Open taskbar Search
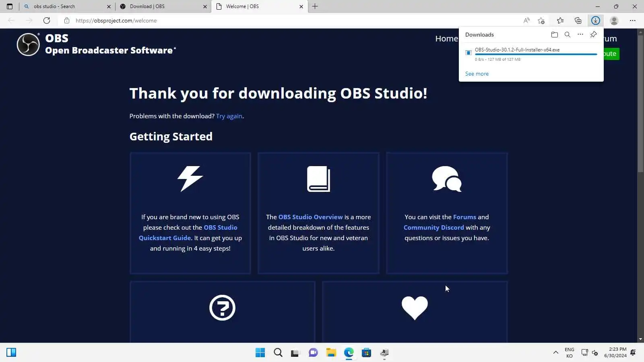644x362 pixels. tap(278, 352)
